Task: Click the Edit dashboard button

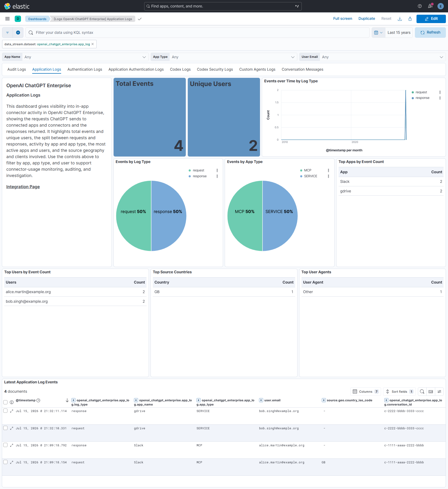Action: (431, 19)
